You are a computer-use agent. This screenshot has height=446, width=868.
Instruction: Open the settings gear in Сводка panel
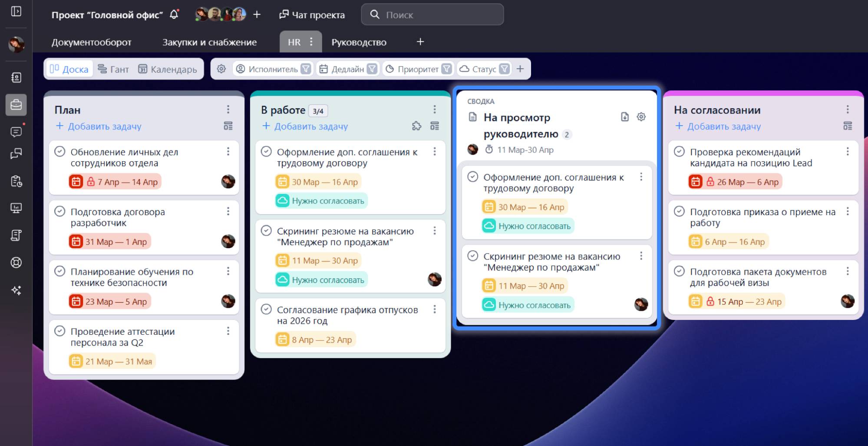click(641, 117)
